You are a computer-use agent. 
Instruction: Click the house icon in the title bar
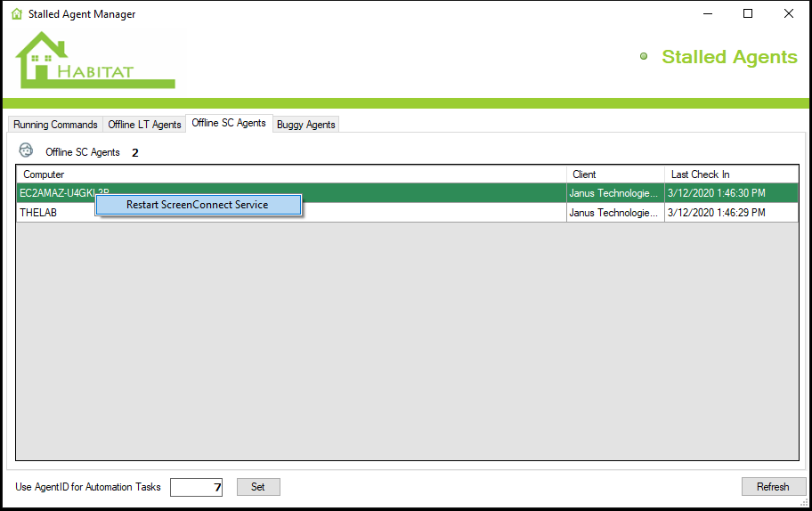tap(17, 14)
